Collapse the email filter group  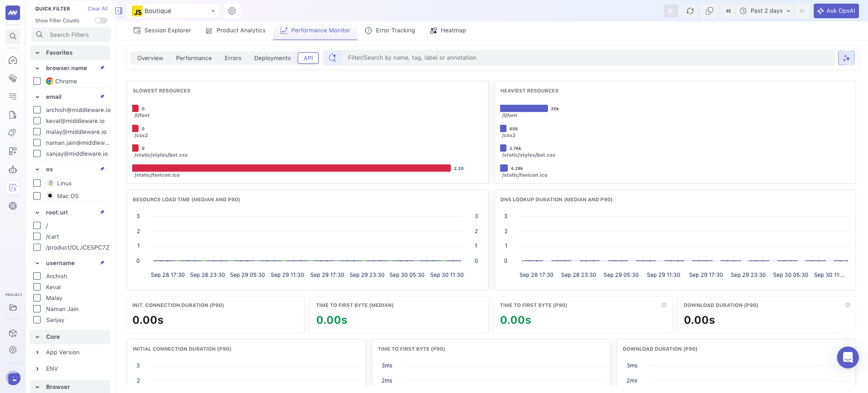(x=37, y=97)
